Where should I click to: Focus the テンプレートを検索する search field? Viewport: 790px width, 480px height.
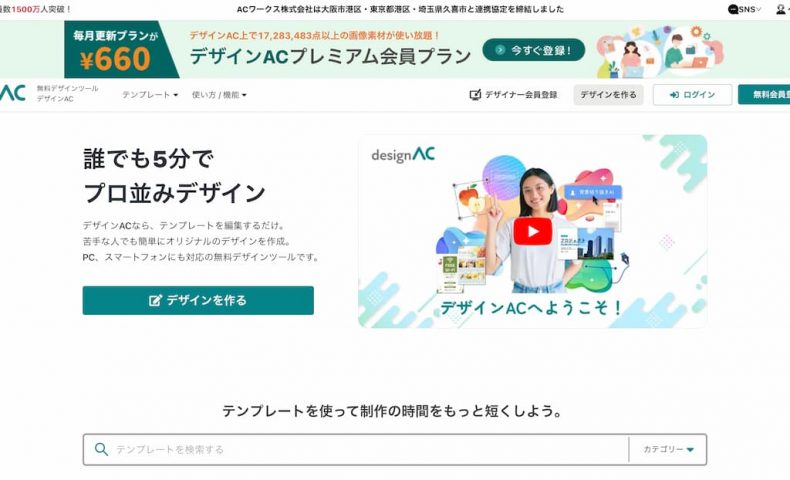pos(356,449)
